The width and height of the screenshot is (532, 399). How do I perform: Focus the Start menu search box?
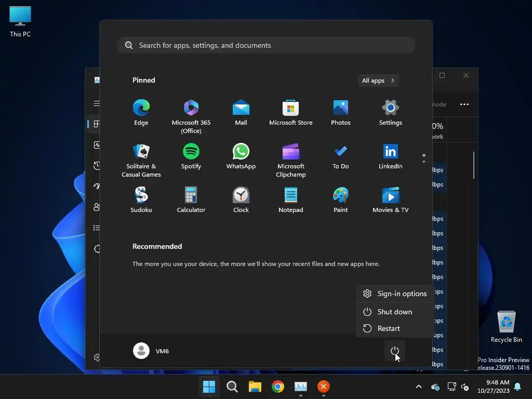tap(266, 45)
